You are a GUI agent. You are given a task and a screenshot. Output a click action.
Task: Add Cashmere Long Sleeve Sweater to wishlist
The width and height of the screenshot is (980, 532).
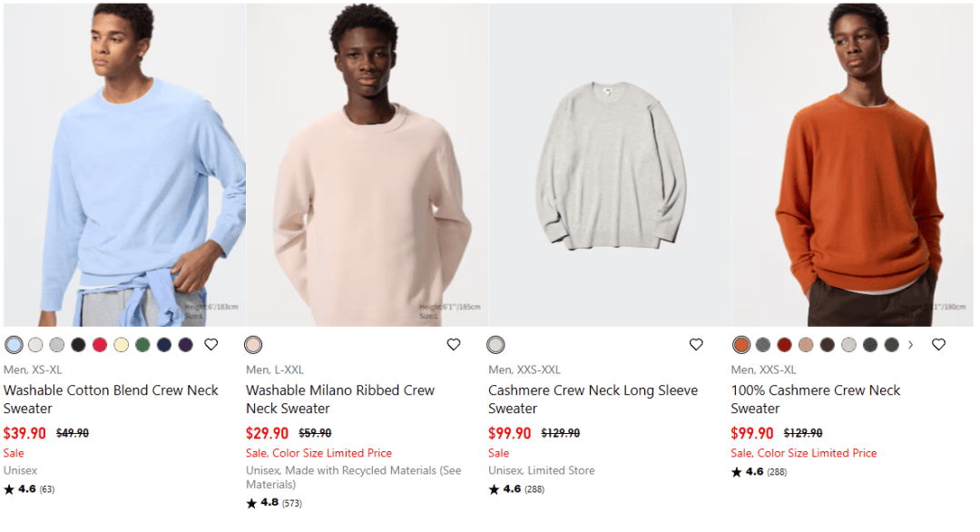pos(696,344)
